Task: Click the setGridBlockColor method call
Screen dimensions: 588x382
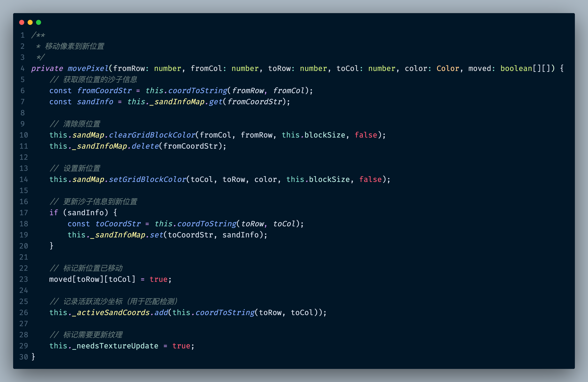Action: 147,179
